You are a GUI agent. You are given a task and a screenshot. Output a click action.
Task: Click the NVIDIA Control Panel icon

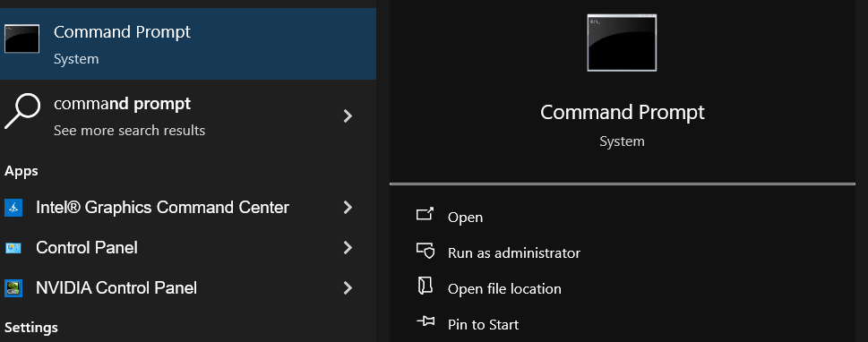(13, 287)
